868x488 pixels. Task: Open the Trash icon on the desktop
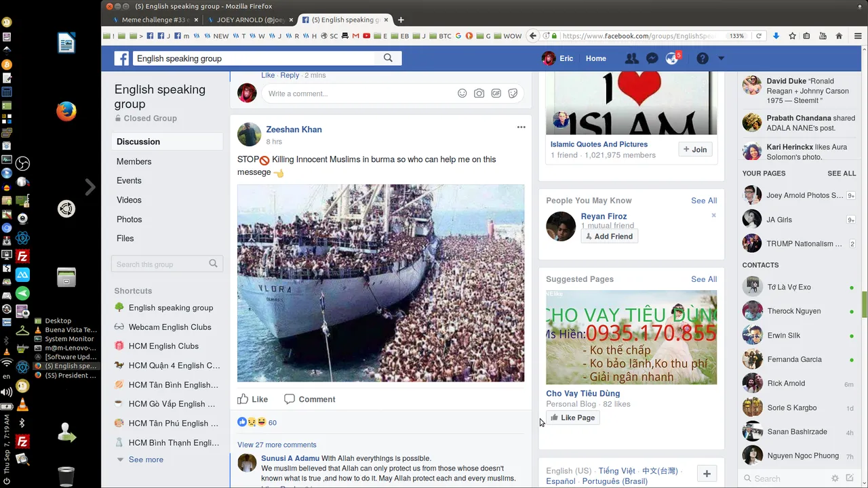click(66, 476)
